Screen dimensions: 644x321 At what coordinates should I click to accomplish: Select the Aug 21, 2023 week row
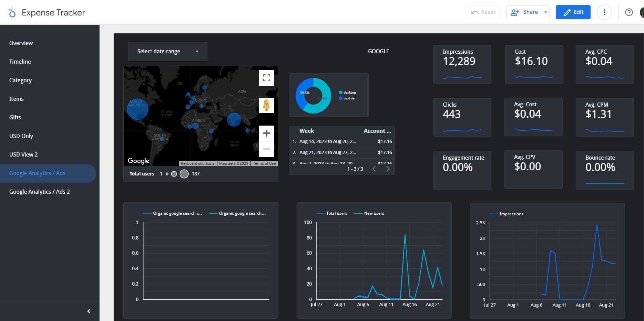[342, 152]
